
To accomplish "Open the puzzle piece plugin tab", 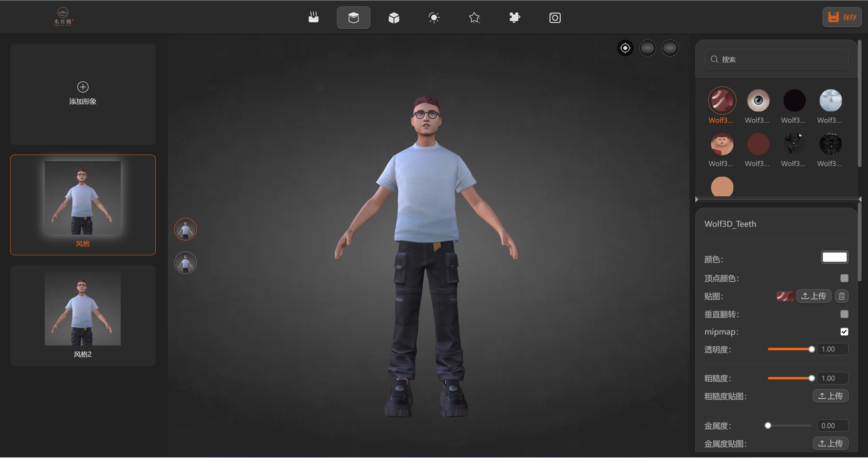I will click(515, 17).
